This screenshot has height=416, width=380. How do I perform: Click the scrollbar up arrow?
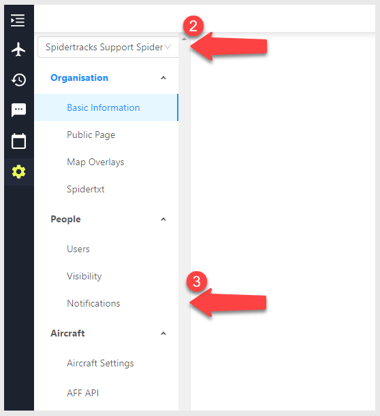pos(184,39)
